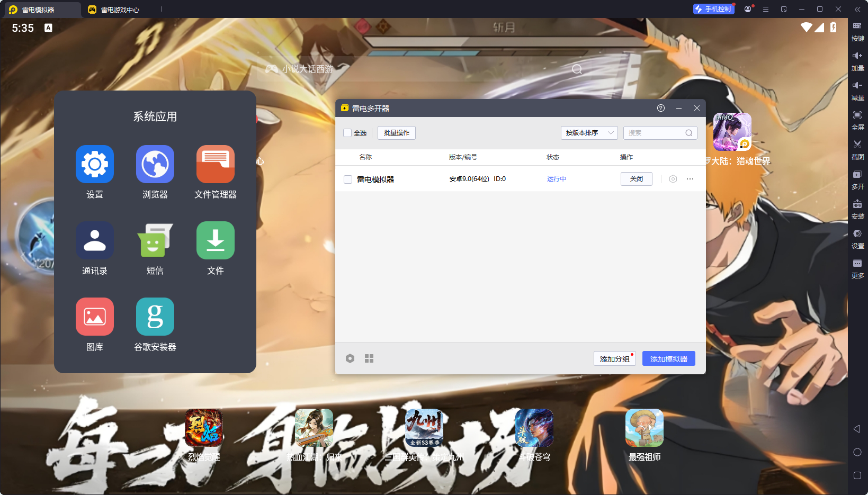Click the detach window icon in title bar
This screenshot has width=868, height=495.
pyautogui.click(x=784, y=9)
